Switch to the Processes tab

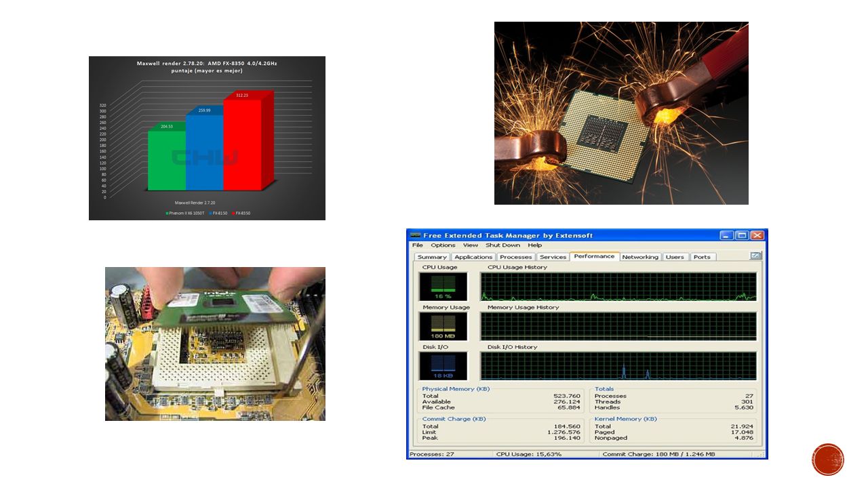click(x=516, y=257)
